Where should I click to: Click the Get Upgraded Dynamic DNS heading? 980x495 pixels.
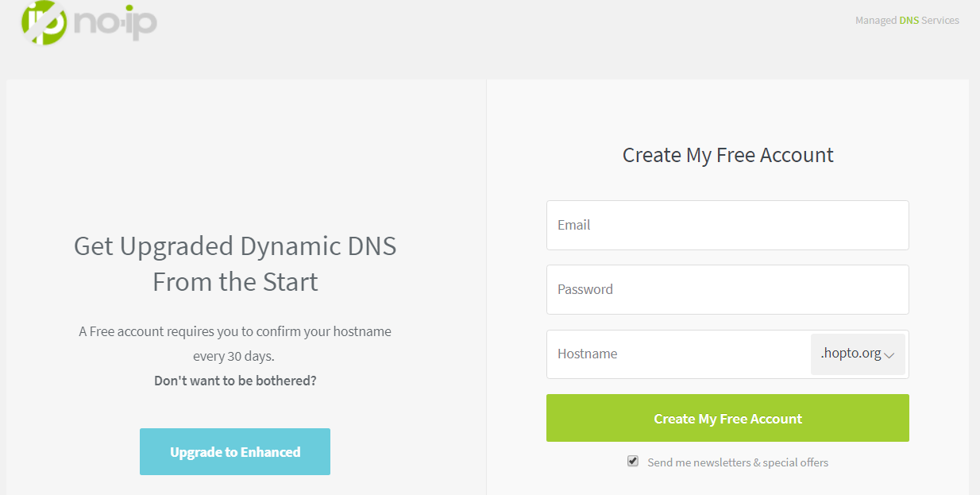pyautogui.click(x=235, y=246)
